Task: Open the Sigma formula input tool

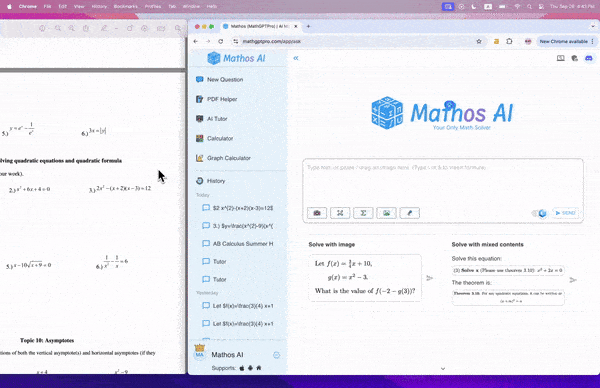Action: 363,213
